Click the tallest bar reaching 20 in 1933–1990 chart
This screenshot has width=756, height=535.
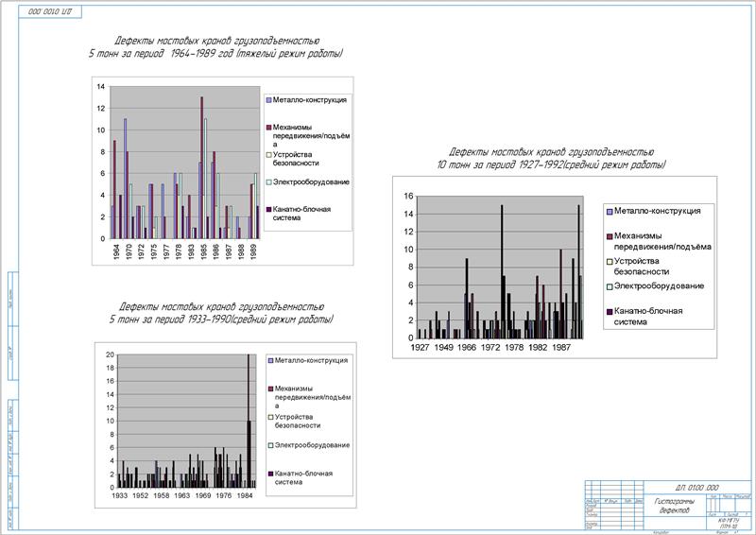[249, 422]
